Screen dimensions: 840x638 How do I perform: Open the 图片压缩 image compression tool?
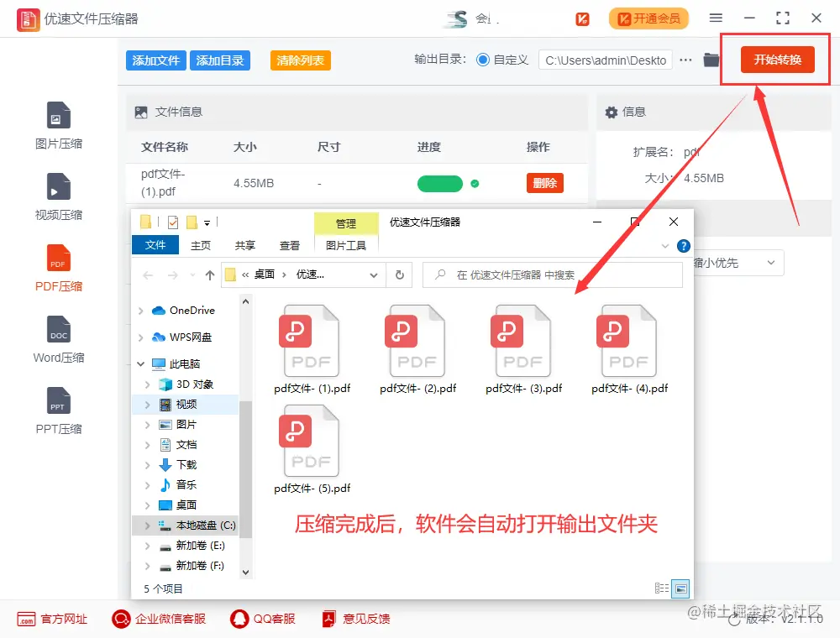(x=59, y=126)
